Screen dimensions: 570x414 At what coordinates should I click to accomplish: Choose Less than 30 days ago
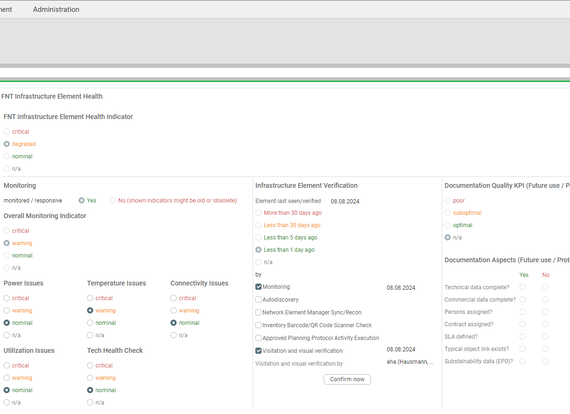pyautogui.click(x=258, y=225)
